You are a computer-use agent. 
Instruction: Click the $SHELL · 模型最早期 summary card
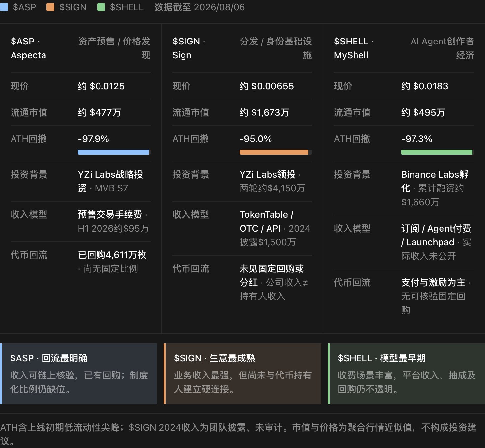407,374
